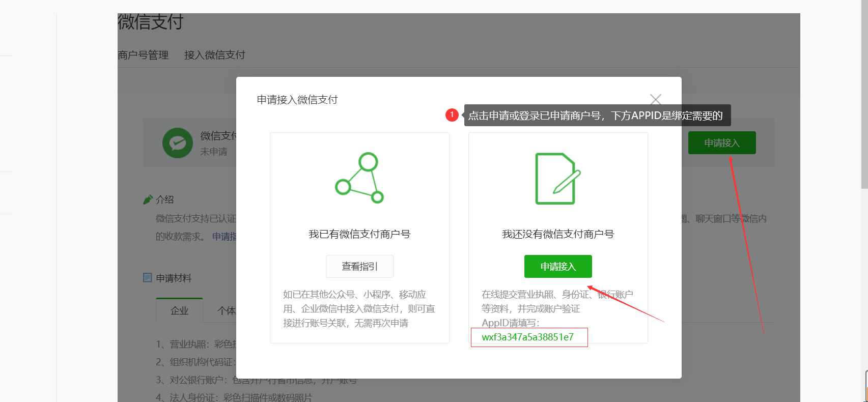
Task: Click the vertical page scrollbar
Action: [x=864, y=95]
